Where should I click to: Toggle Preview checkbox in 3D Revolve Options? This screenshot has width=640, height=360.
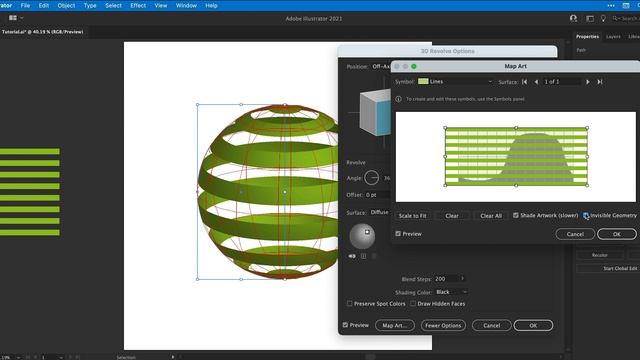click(x=345, y=325)
